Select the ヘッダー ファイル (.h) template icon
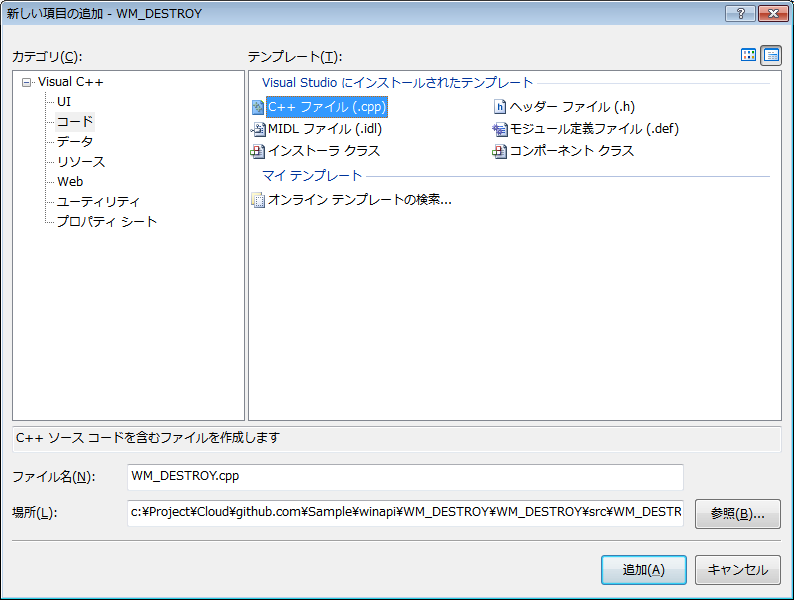794x600 pixels. pos(499,107)
